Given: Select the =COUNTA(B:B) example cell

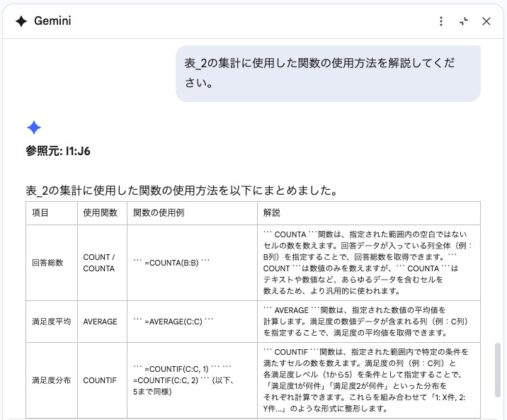Looking at the screenshot, I should coord(192,263).
